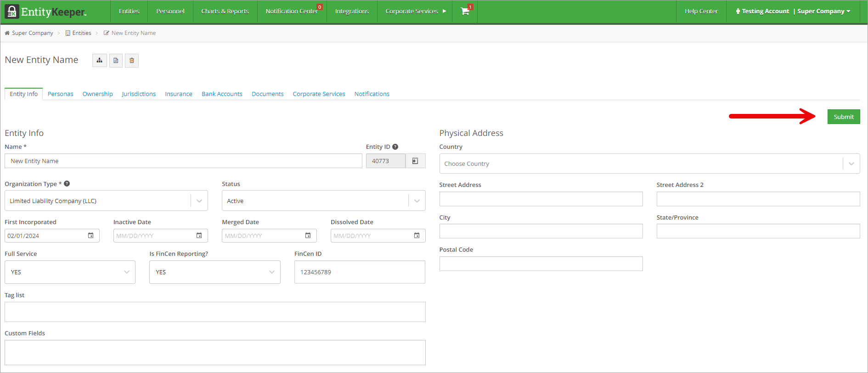Go to Entities breadcrumb link
868x373 pixels.
(82, 33)
